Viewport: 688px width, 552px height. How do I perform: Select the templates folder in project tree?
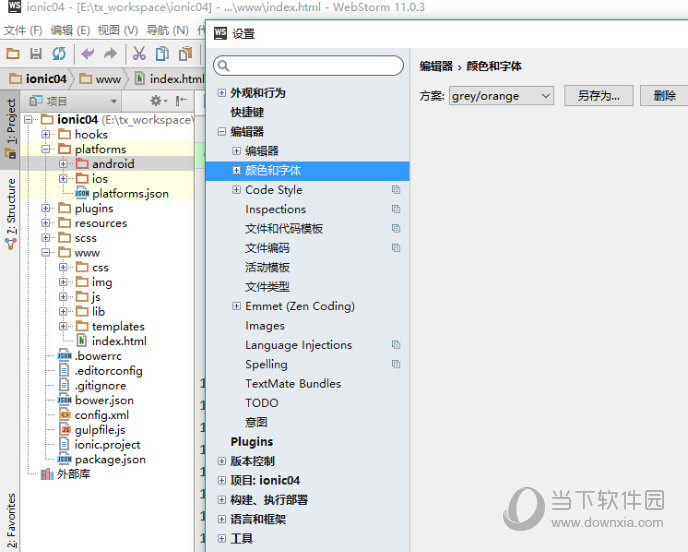pyautogui.click(x=118, y=326)
